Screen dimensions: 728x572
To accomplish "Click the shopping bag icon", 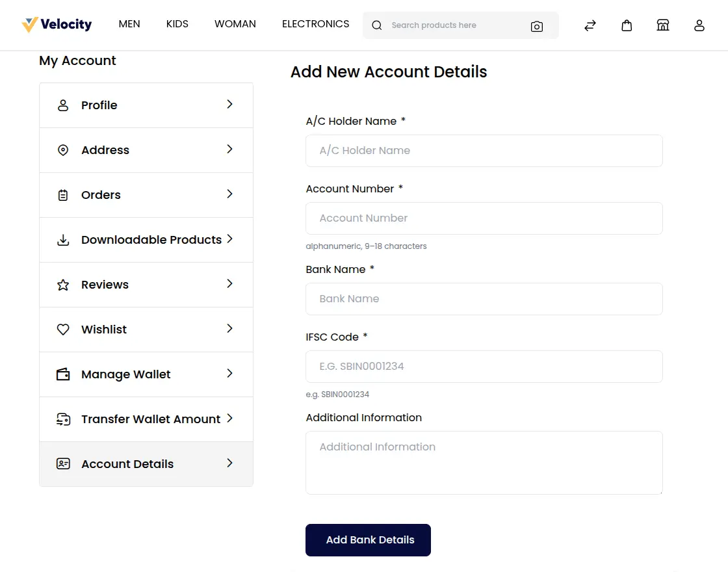I will [x=627, y=25].
